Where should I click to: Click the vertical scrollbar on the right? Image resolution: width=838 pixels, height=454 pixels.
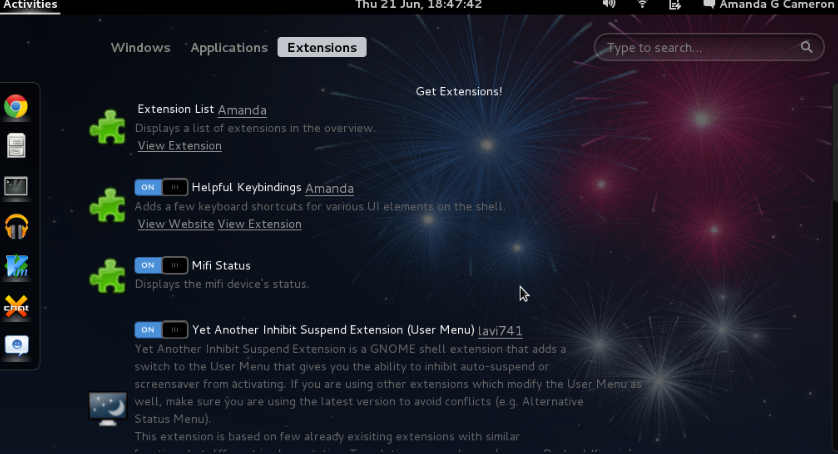[835, 143]
